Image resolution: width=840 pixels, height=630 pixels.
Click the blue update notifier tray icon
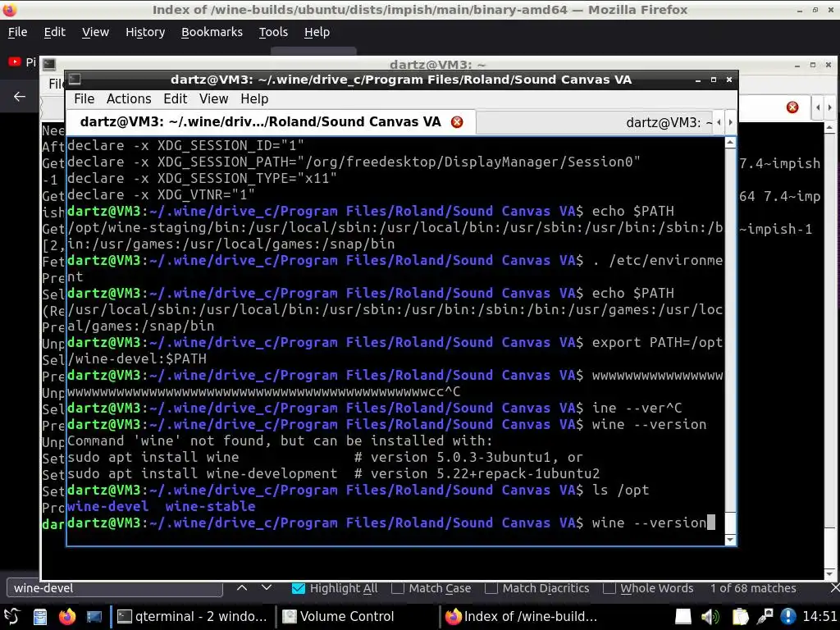pos(788,617)
